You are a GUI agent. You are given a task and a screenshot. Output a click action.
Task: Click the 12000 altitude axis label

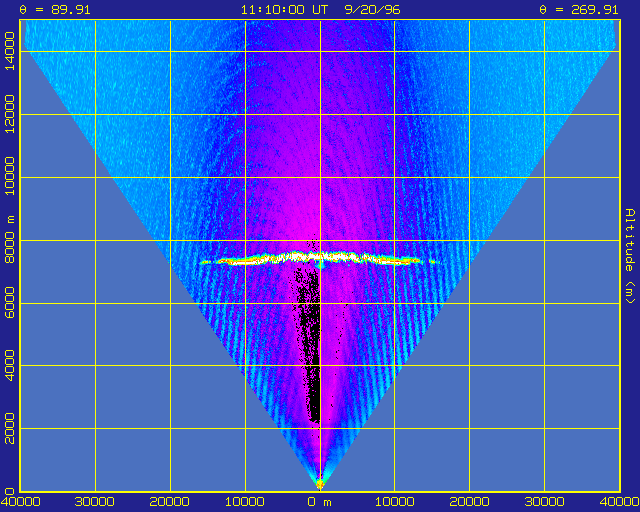coord(9,114)
